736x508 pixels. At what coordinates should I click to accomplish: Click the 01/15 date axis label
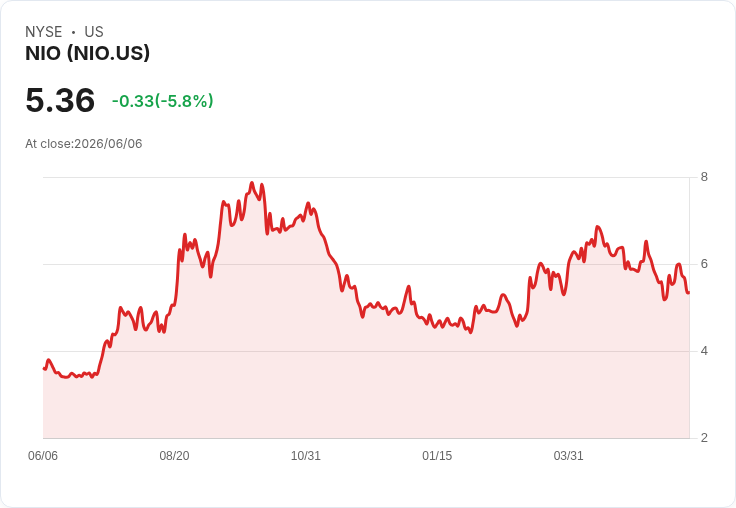[x=437, y=456]
